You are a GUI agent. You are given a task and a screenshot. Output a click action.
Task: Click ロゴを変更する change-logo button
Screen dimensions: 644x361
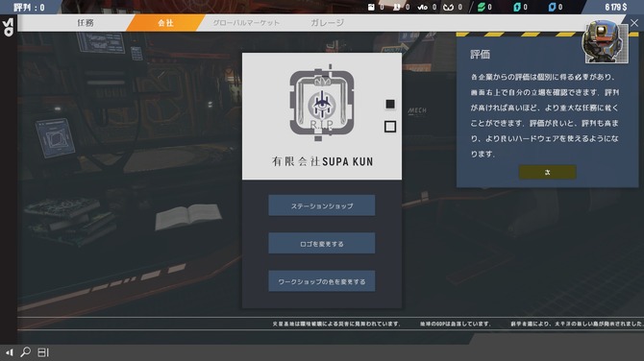322,243
